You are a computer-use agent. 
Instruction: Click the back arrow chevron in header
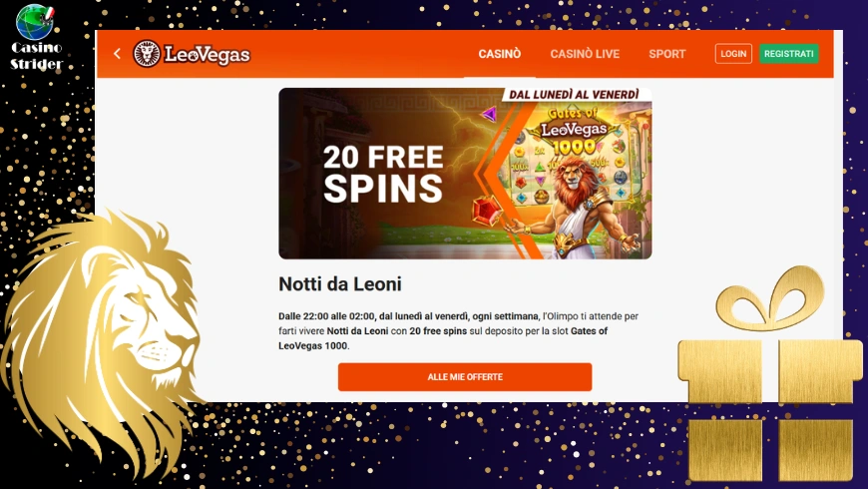click(117, 54)
